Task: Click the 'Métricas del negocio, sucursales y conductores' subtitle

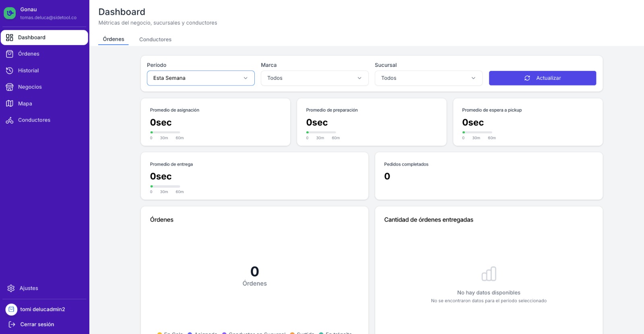Action: click(x=158, y=23)
